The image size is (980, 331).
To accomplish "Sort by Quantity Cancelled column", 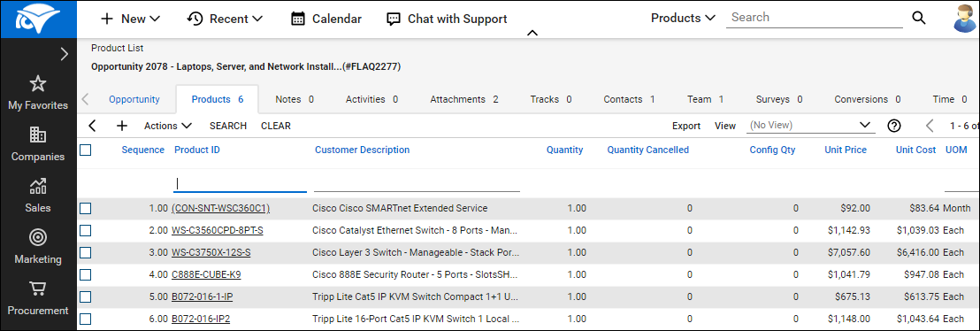I will [648, 150].
